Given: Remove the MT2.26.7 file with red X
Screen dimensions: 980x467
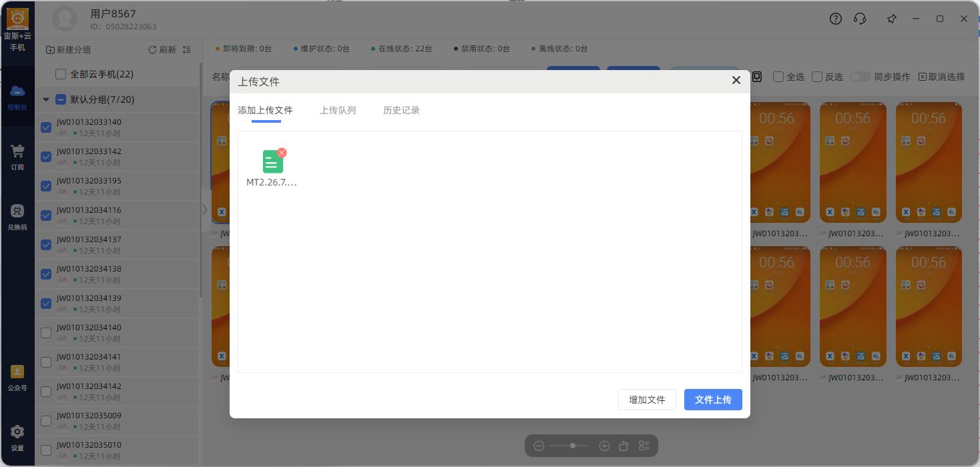Looking at the screenshot, I should click(282, 153).
